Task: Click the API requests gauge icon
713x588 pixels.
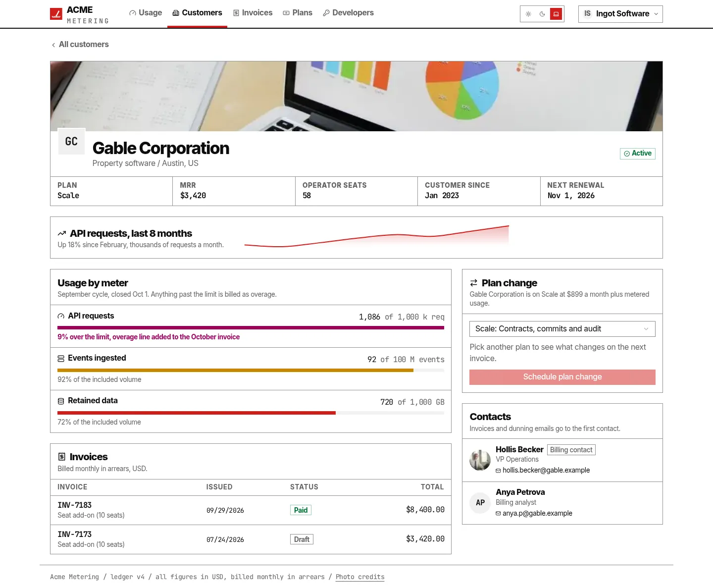Action: click(61, 316)
